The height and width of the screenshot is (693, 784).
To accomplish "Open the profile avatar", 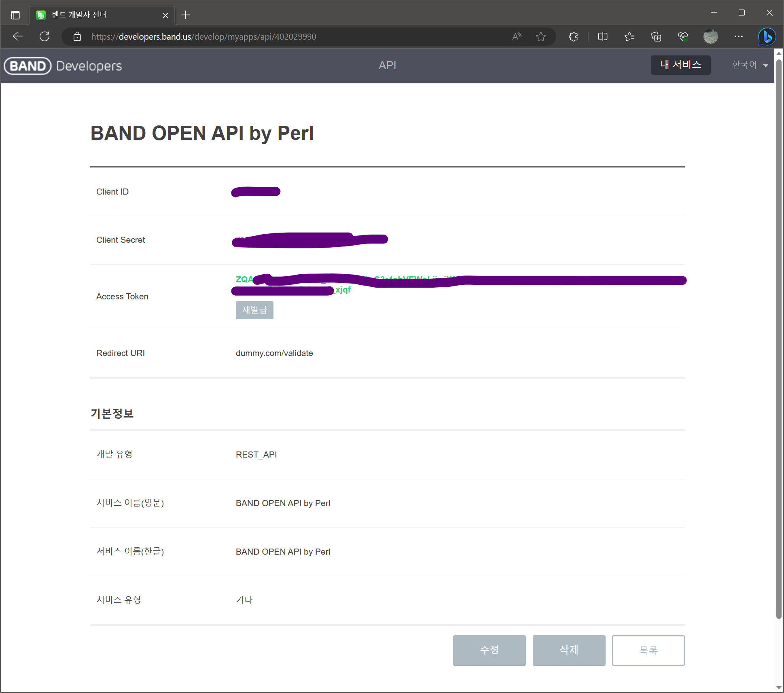I will [711, 37].
